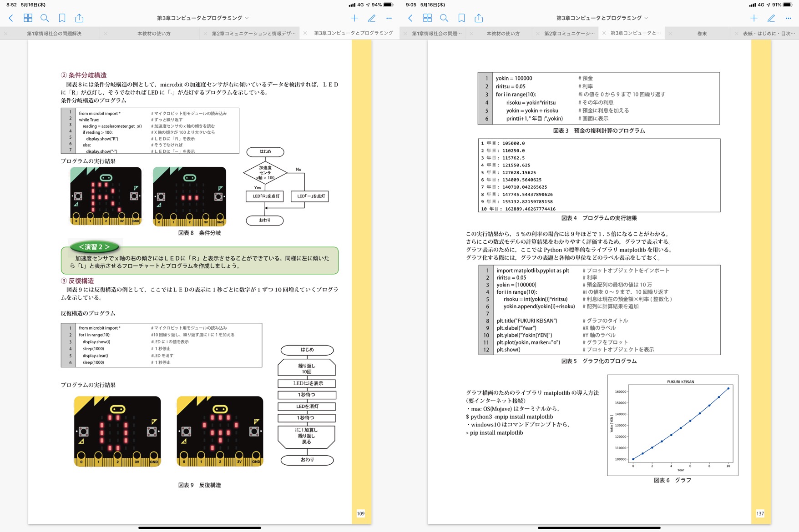Tap the 繰り返し10回 flowchart box
Viewport: 799px width, 532px height.
tap(307, 368)
